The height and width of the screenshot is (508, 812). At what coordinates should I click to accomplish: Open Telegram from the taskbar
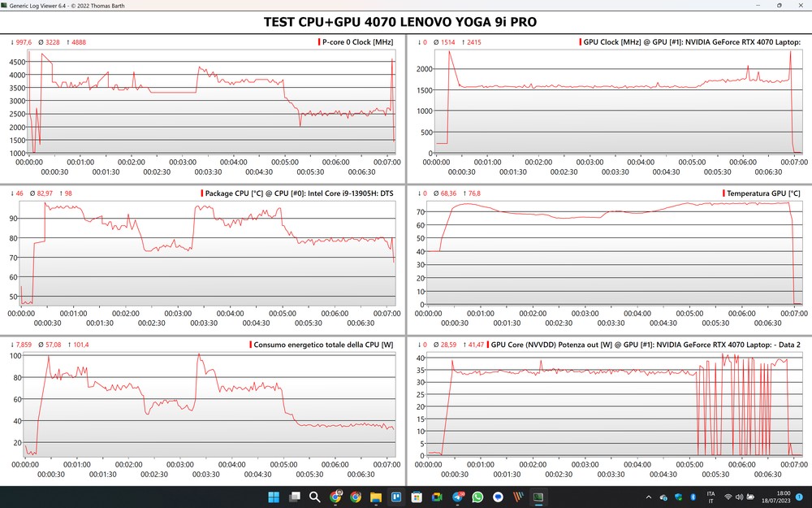click(457, 497)
